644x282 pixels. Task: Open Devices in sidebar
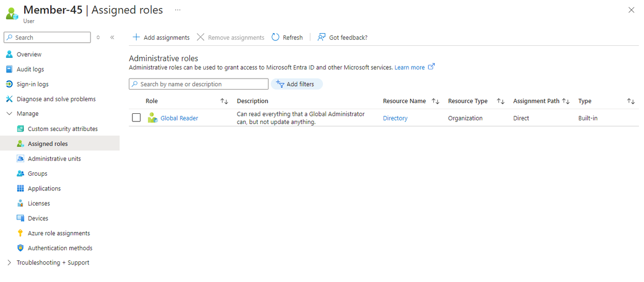point(38,219)
